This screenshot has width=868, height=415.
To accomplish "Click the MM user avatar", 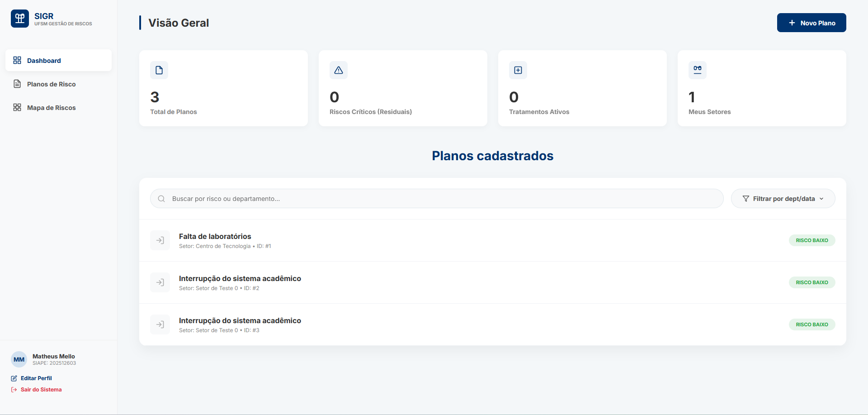I will 19,359.
